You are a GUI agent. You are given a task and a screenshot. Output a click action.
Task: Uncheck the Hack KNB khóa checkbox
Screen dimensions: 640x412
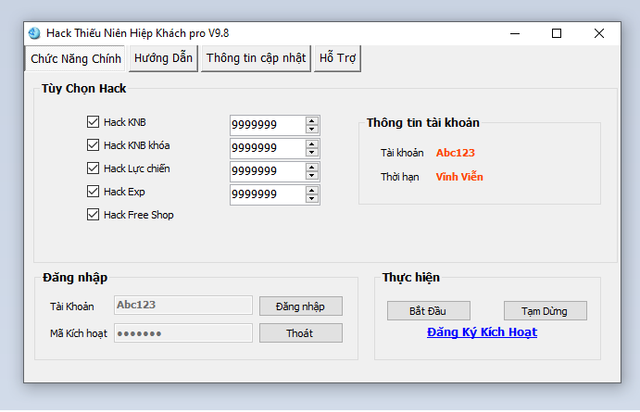(x=93, y=145)
